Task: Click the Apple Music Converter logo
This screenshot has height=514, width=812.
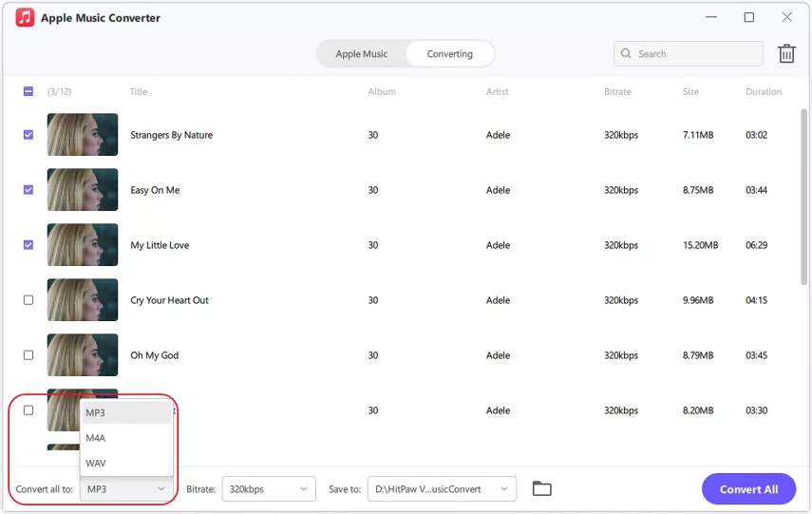Action: point(25,18)
